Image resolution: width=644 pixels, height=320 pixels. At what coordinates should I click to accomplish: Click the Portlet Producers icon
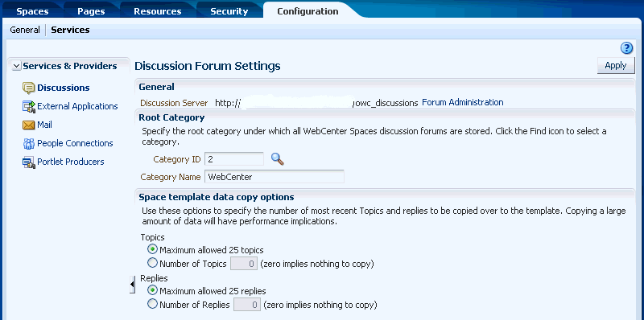coord(29,162)
